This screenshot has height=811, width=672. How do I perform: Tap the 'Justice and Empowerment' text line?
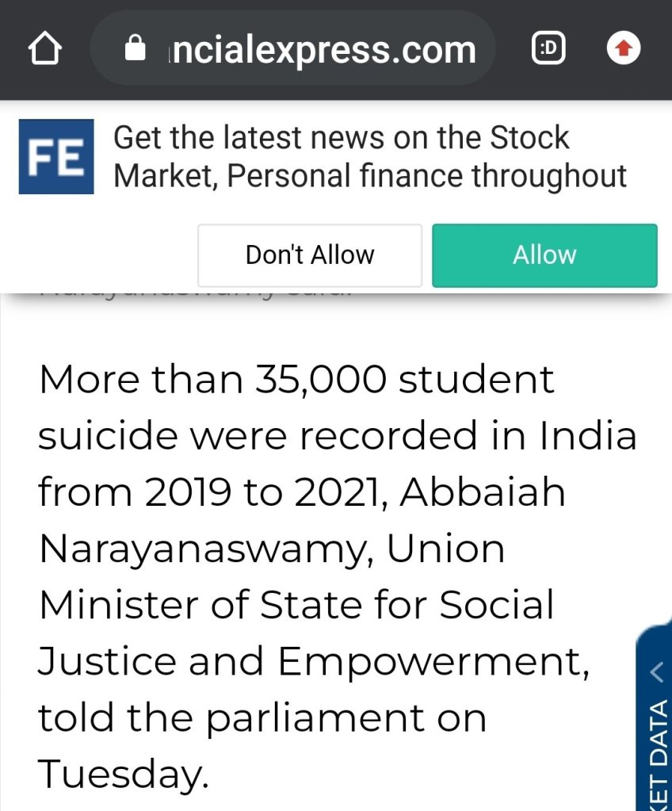point(313,661)
